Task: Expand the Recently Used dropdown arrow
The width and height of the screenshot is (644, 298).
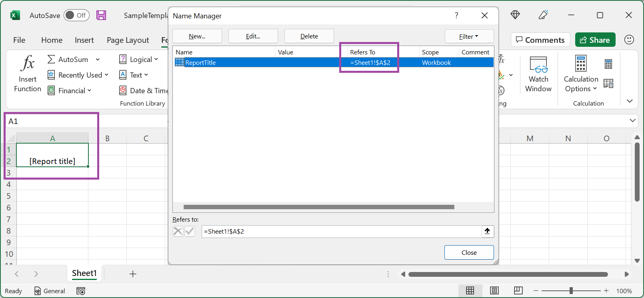Action: [x=106, y=75]
